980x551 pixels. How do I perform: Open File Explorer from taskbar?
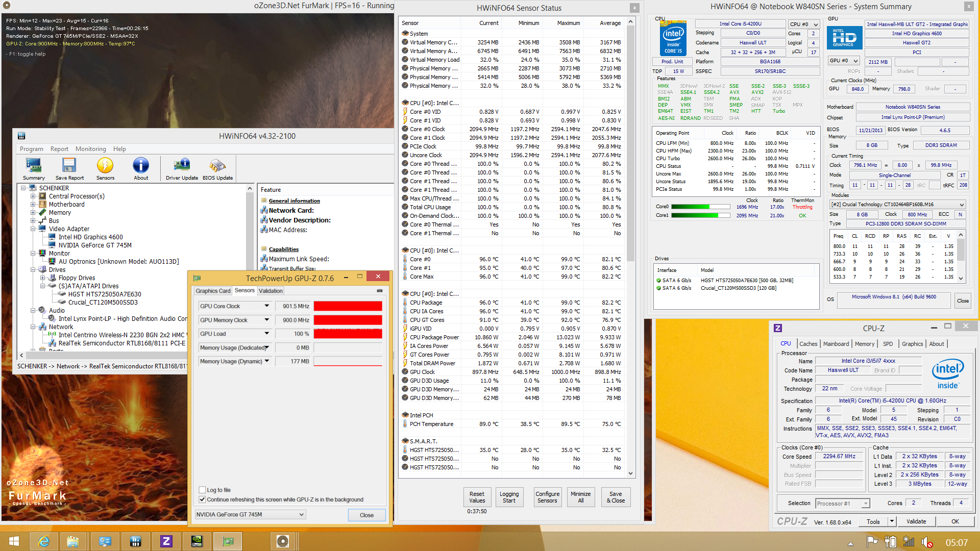pyautogui.click(x=72, y=541)
